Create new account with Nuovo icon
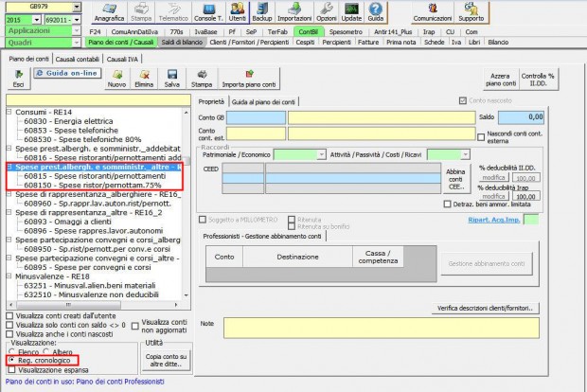Viewport: 587px width, 392px height. coord(116,79)
